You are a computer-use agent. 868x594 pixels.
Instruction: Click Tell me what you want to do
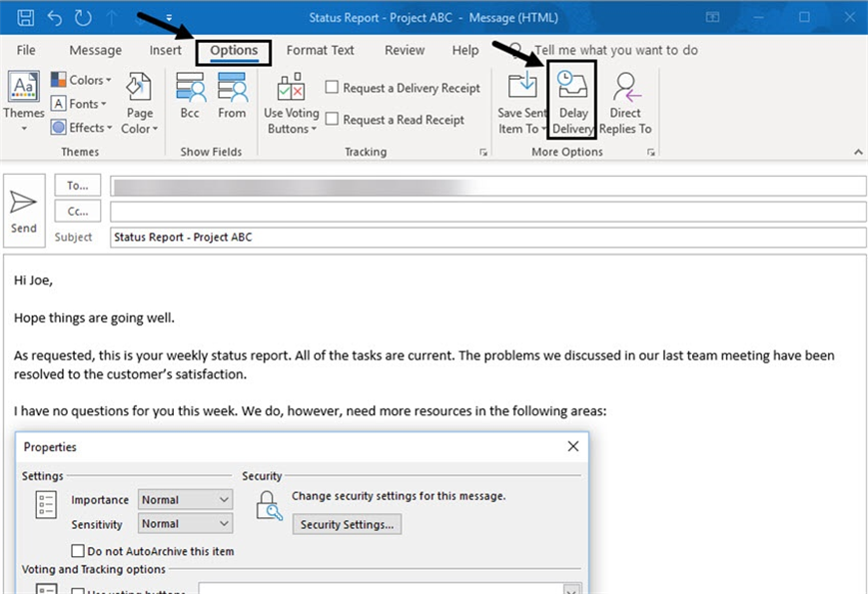click(x=615, y=50)
